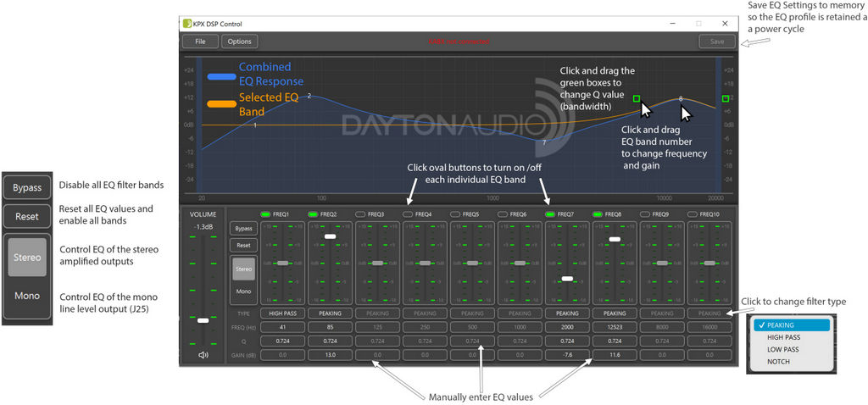Click the large Reset button in left callout
Screen dimensions: 868x405
tap(27, 216)
